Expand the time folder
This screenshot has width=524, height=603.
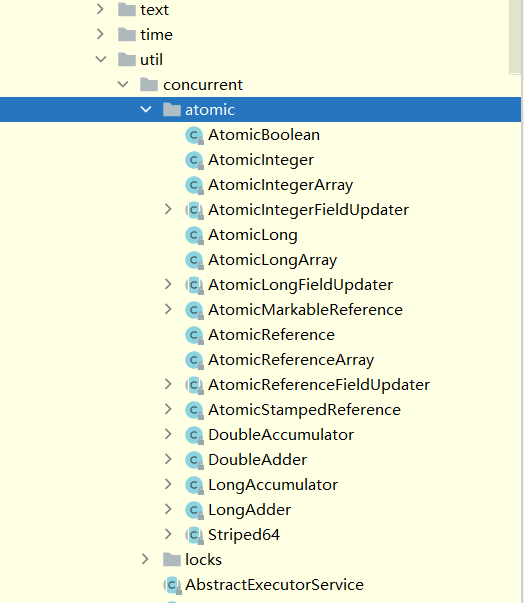coord(100,34)
